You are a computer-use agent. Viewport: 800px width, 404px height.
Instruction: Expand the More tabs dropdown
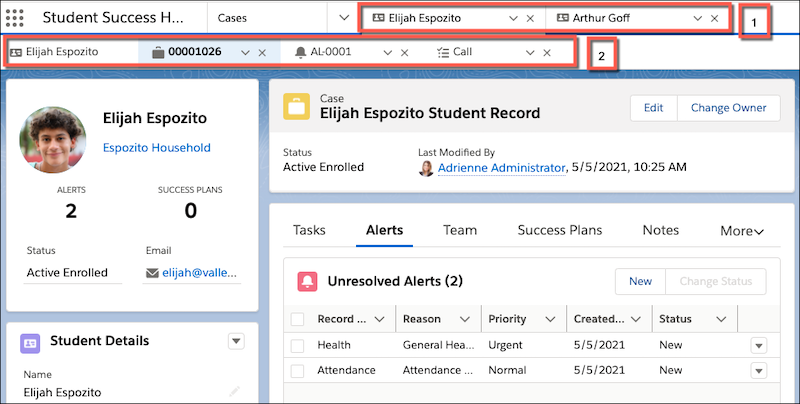coord(742,231)
